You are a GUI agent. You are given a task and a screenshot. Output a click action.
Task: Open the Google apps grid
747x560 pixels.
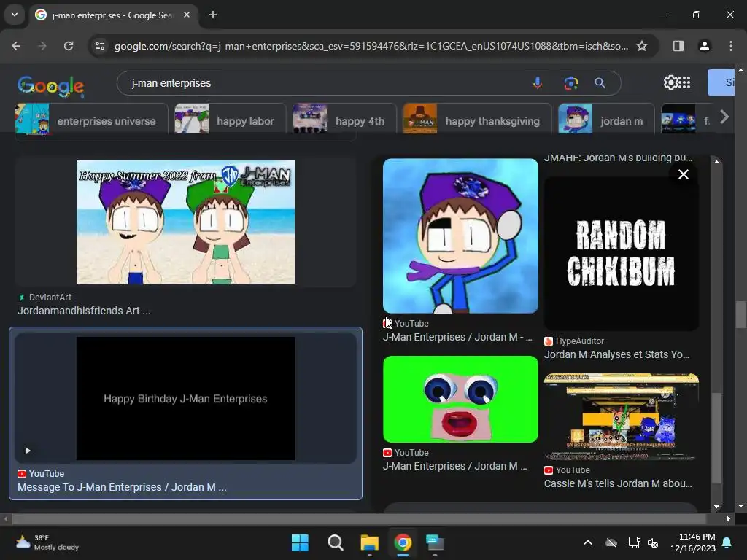pos(684,82)
